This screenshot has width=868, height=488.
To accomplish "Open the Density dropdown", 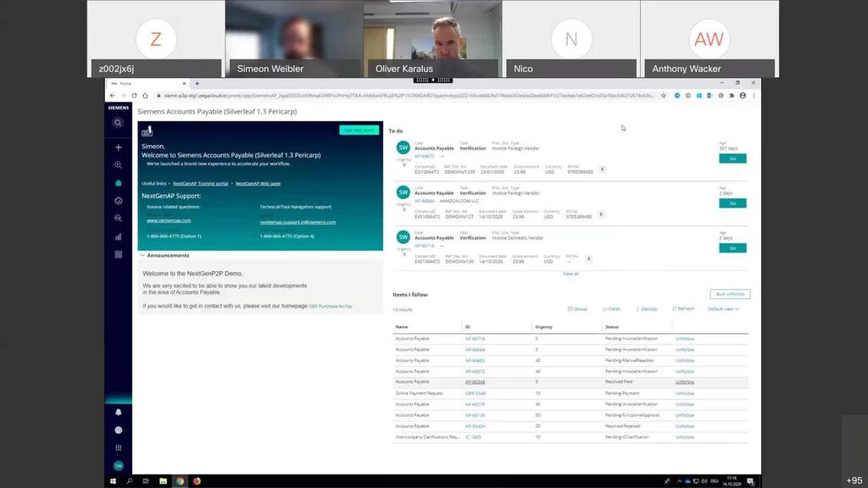I will click(647, 309).
